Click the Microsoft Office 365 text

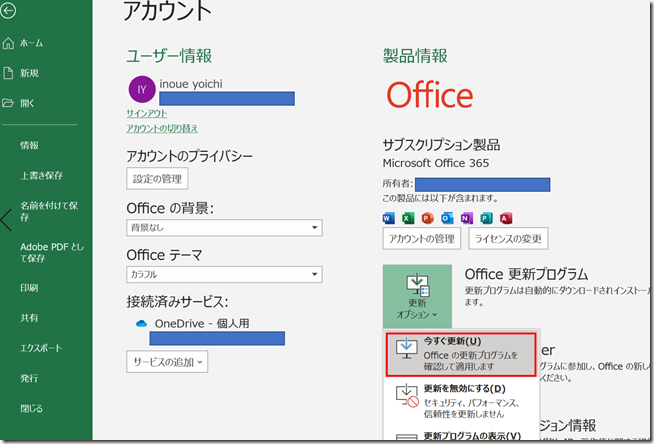(x=435, y=163)
